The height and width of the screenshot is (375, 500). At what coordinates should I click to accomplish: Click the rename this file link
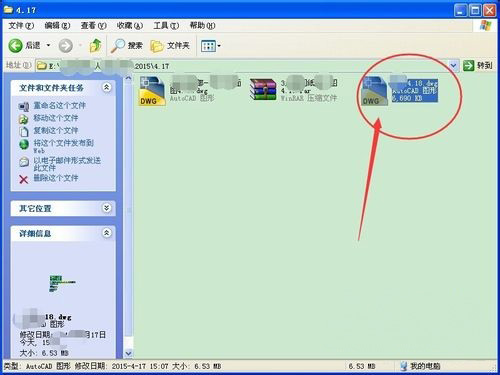(x=59, y=106)
